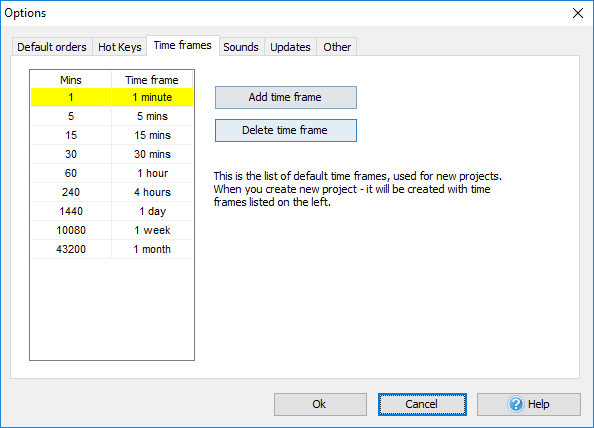Viewport: 594px width, 428px height.
Task: Select the 4 hours row
Action: (112, 192)
